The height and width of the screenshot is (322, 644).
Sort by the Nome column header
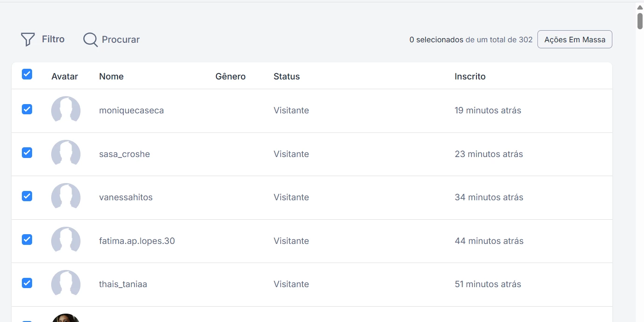111,77
